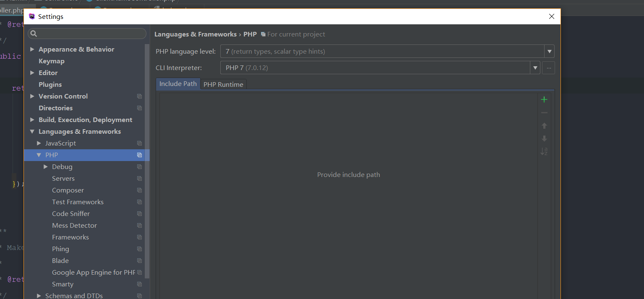The height and width of the screenshot is (299, 644).
Task: Click project-level icon next to JavaScript
Action: 140,143
